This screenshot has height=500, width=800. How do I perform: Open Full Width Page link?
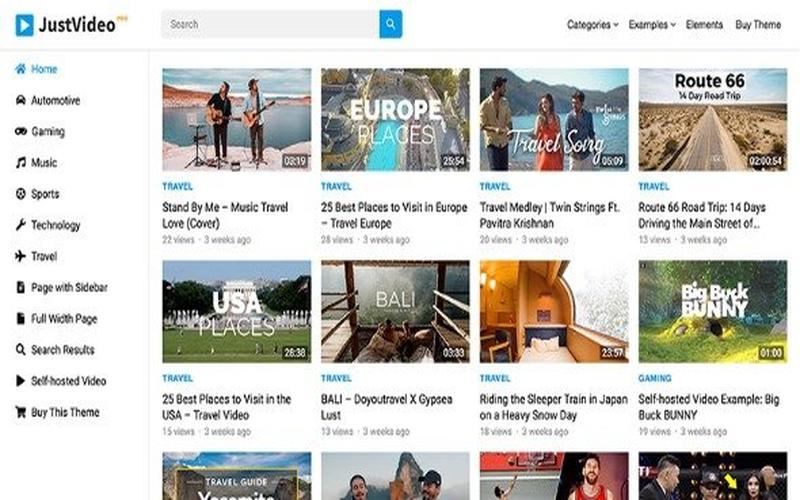[x=64, y=319]
